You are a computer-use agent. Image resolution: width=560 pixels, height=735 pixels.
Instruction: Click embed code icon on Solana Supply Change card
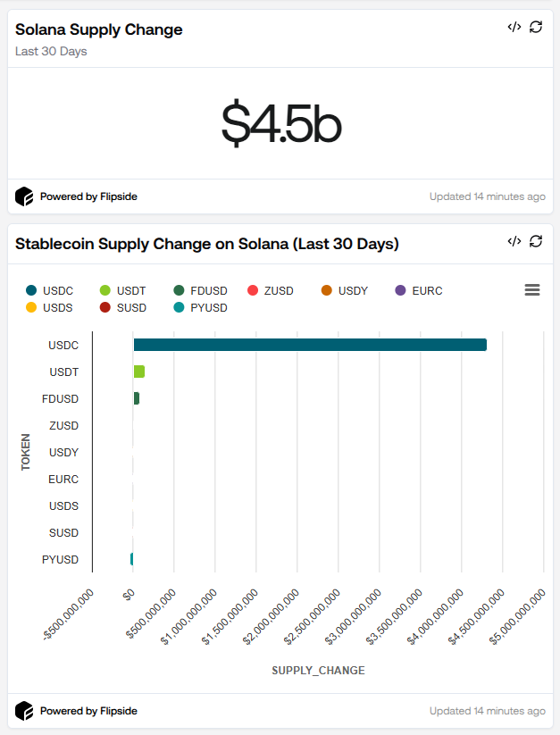click(x=514, y=27)
